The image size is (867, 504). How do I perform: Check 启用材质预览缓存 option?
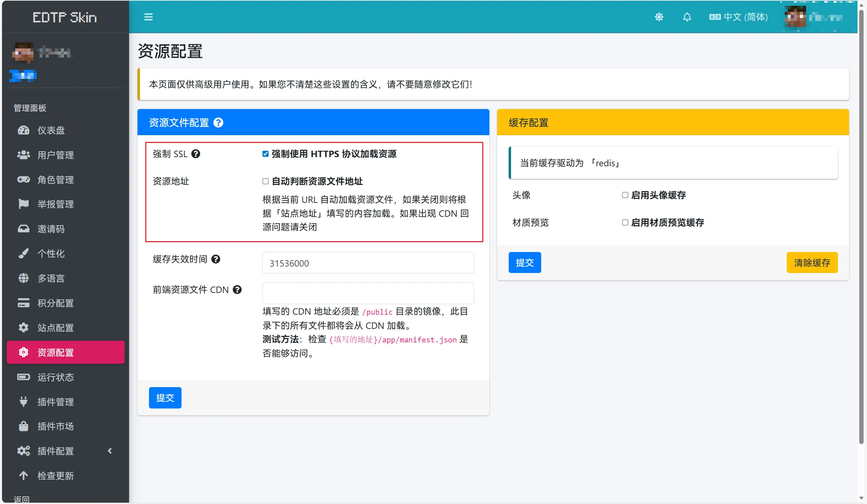[625, 223]
